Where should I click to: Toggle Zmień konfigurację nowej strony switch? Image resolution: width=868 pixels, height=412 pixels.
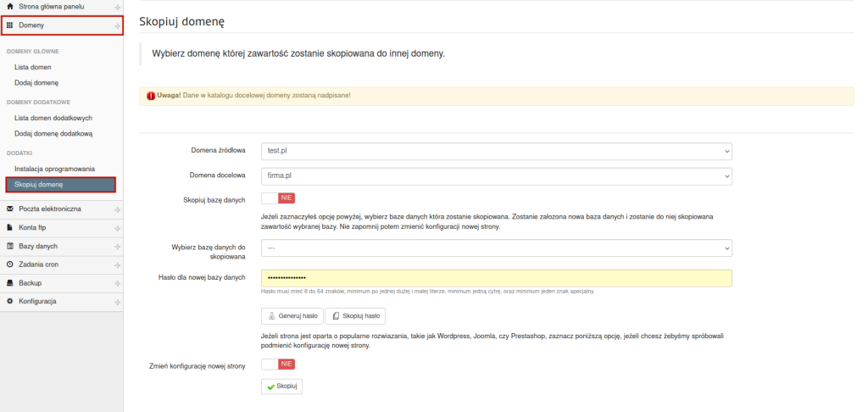tap(277, 364)
